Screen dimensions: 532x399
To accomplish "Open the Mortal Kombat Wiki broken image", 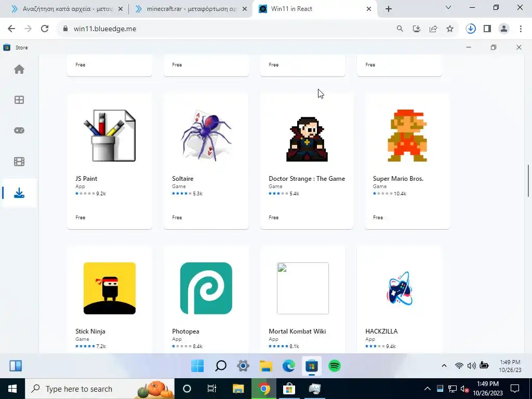I will pos(303,288).
